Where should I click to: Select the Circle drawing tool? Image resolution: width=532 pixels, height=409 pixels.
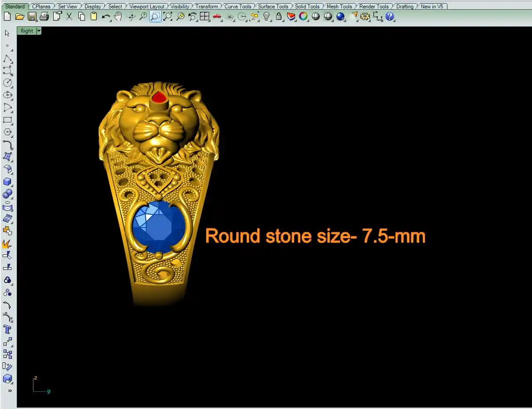[7, 83]
